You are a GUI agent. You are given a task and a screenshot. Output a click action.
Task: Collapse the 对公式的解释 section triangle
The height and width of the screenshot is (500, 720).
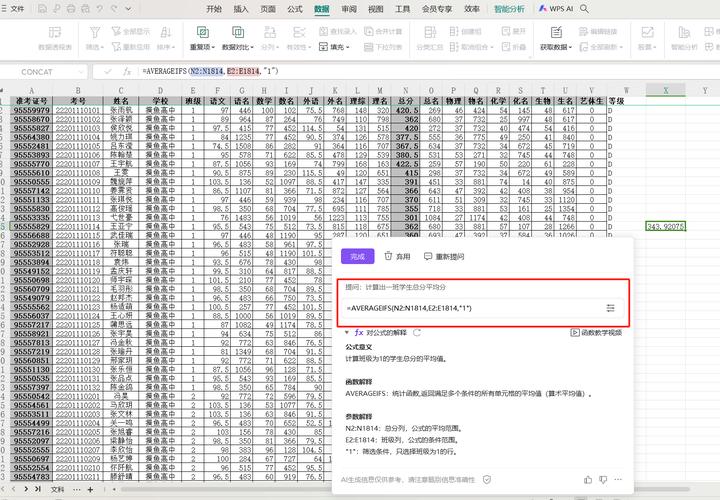pyautogui.click(x=347, y=332)
